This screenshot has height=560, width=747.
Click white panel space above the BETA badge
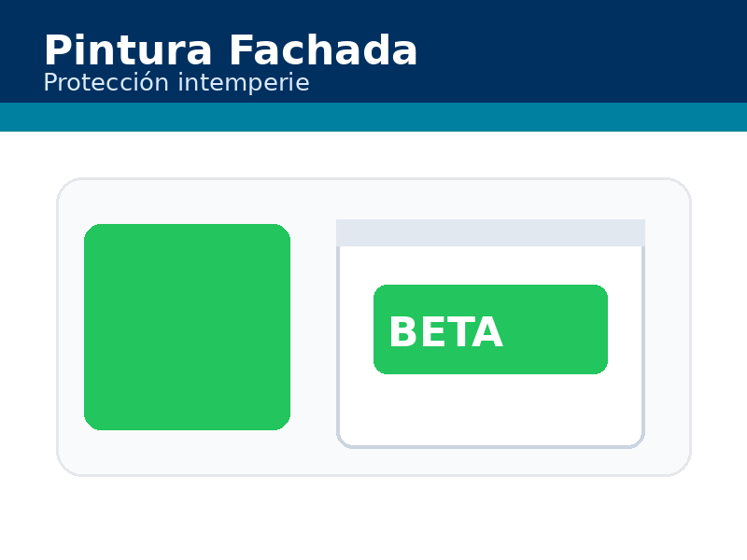(490, 265)
